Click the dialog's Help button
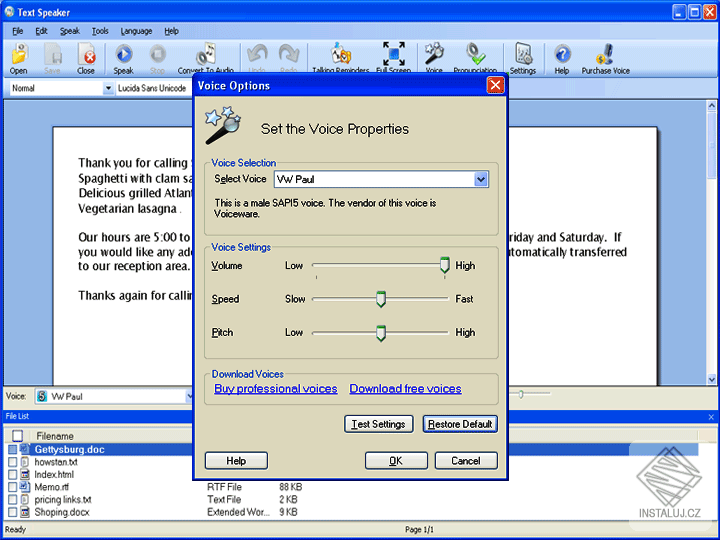The image size is (720, 540). coord(236,461)
